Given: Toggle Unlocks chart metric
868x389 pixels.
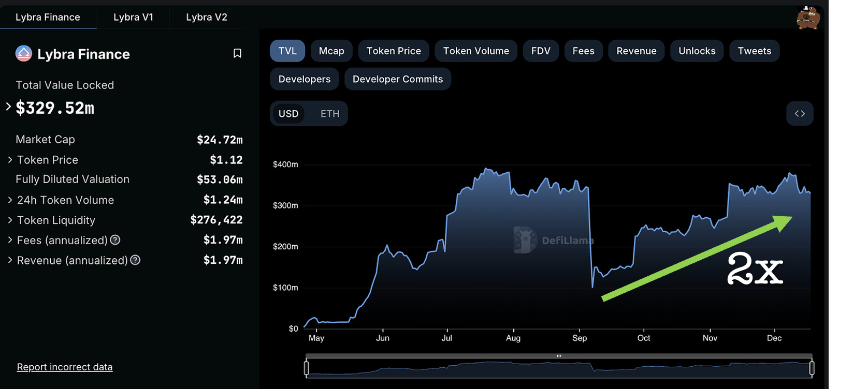Looking at the screenshot, I should click(697, 51).
